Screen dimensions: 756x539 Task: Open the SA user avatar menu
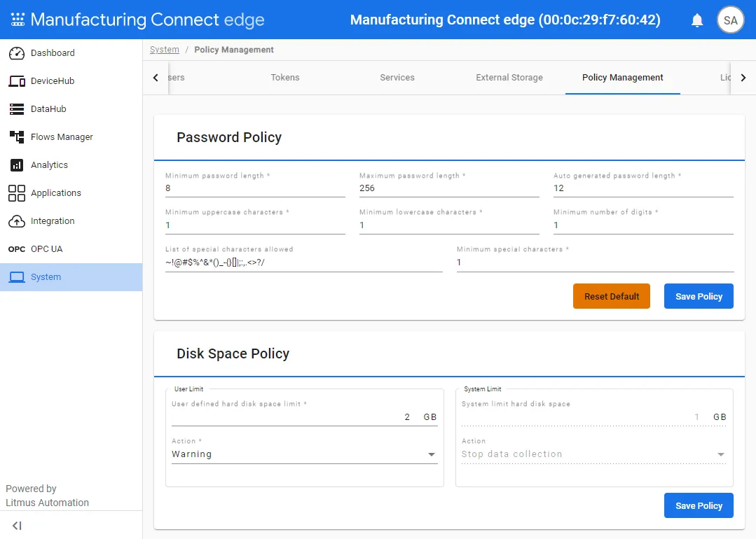point(731,20)
